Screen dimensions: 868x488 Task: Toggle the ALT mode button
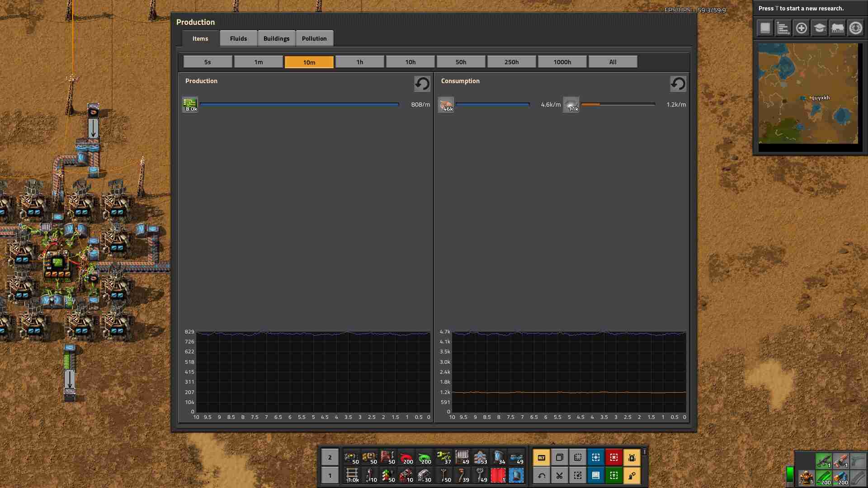(542, 457)
